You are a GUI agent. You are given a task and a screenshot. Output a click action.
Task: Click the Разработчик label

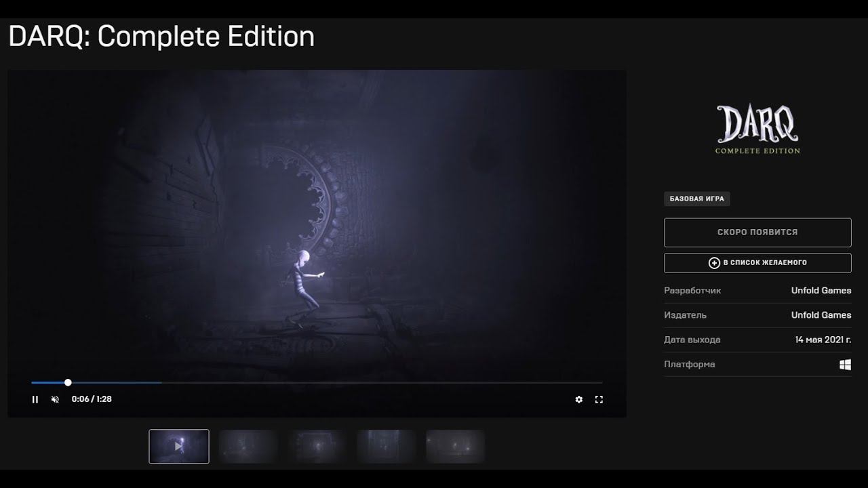click(692, 291)
